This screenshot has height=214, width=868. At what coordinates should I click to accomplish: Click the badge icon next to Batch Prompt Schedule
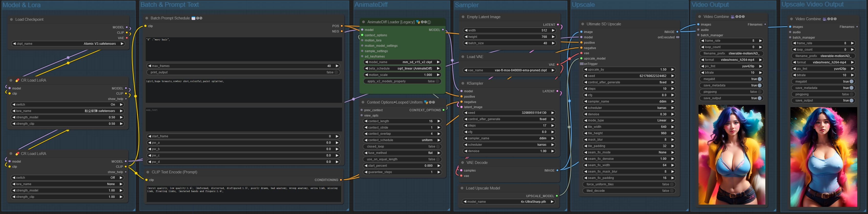[x=193, y=18]
